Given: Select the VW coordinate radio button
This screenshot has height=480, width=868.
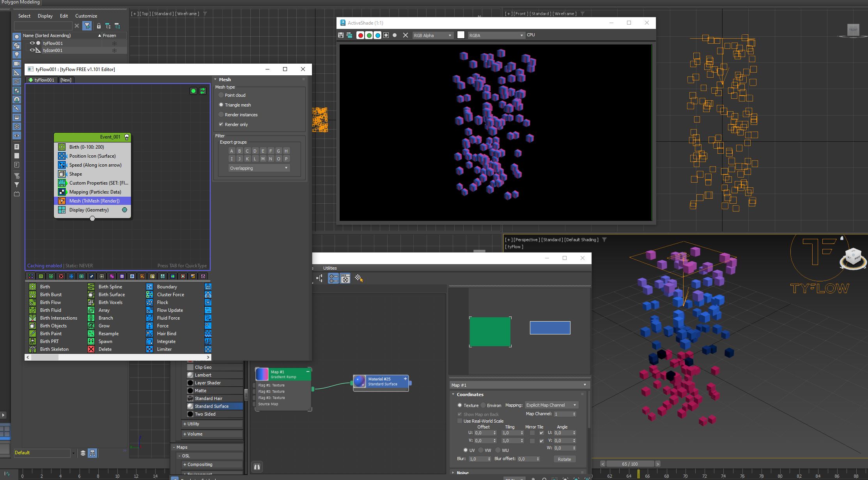Looking at the screenshot, I should coord(481,450).
